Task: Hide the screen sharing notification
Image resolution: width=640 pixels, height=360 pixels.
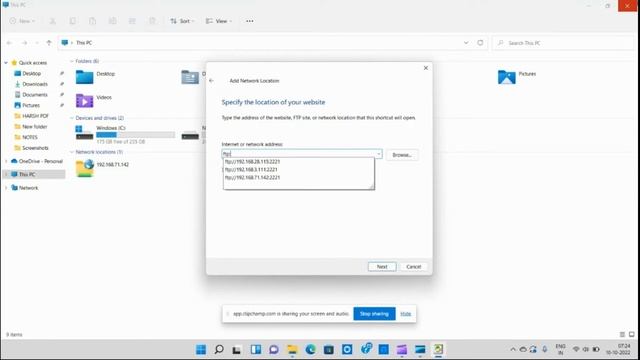Action: (x=405, y=314)
